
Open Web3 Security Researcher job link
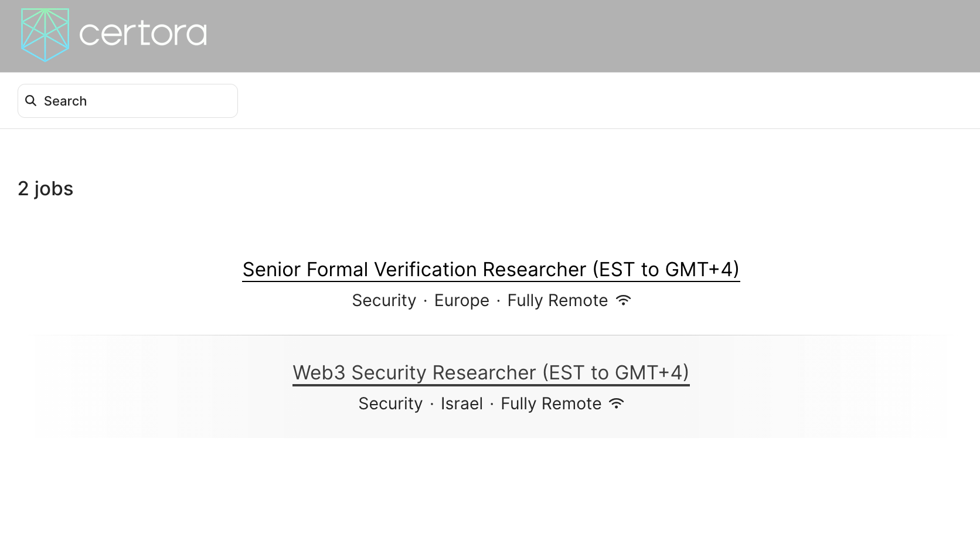(x=491, y=373)
